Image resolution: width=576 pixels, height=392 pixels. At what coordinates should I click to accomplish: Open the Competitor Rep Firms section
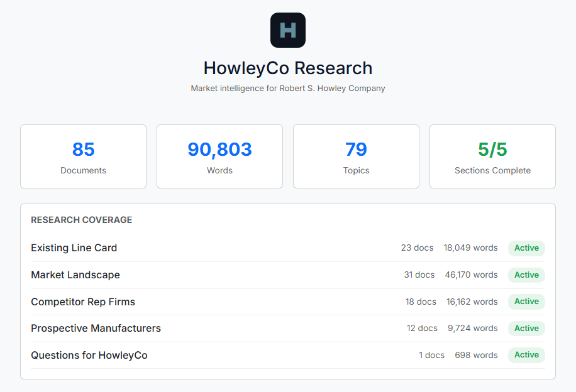pyautogui.click(x=83, y=302)
